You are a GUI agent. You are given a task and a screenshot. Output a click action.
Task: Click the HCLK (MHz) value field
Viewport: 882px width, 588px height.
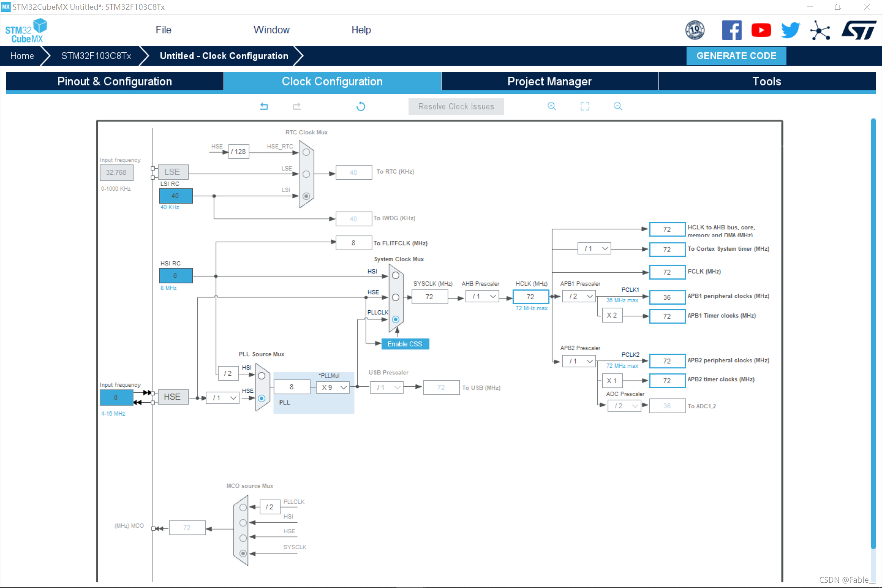[x=530, y=297]
